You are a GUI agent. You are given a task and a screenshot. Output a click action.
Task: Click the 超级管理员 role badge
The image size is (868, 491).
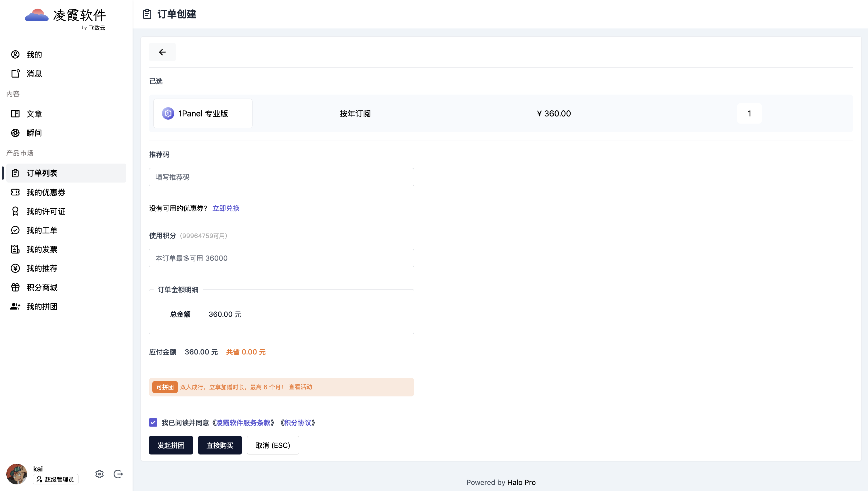pyautogui.click(x=56, y=479)
